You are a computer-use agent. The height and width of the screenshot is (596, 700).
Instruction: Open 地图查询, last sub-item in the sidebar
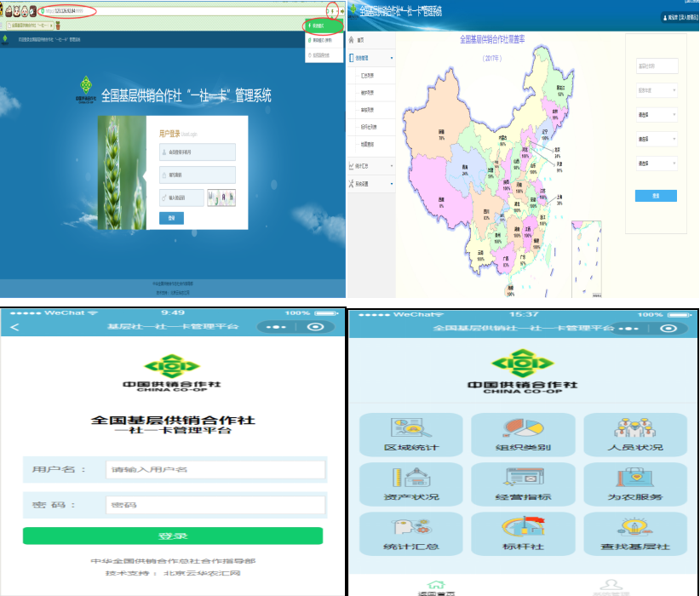[367, 144]
